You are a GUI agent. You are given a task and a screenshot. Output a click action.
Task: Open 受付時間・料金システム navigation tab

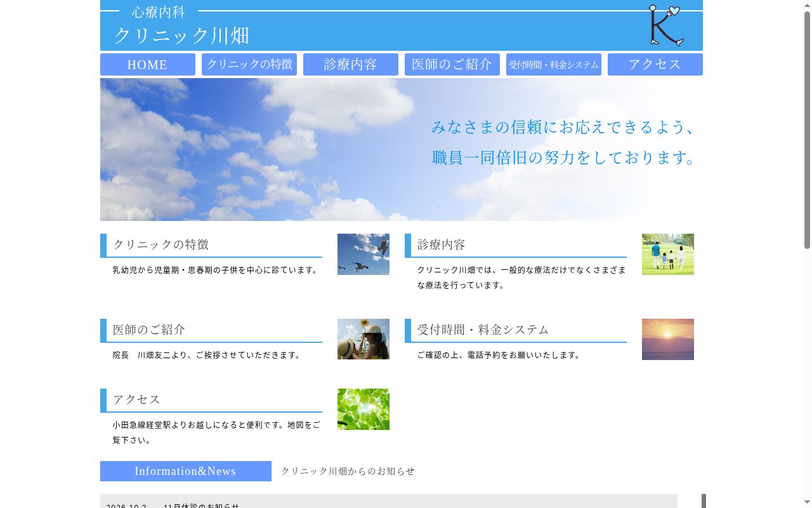[554, 65]
